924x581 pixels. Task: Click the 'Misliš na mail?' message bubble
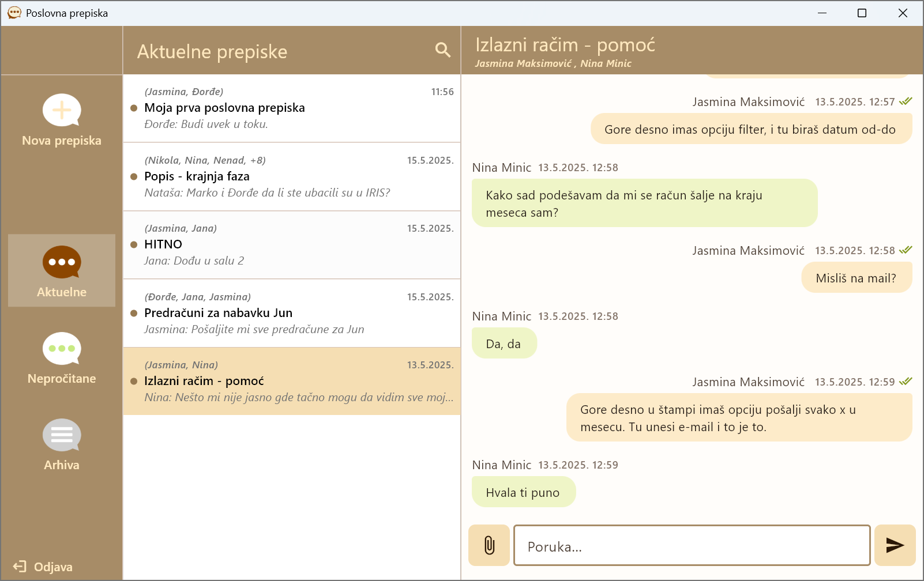856,278
